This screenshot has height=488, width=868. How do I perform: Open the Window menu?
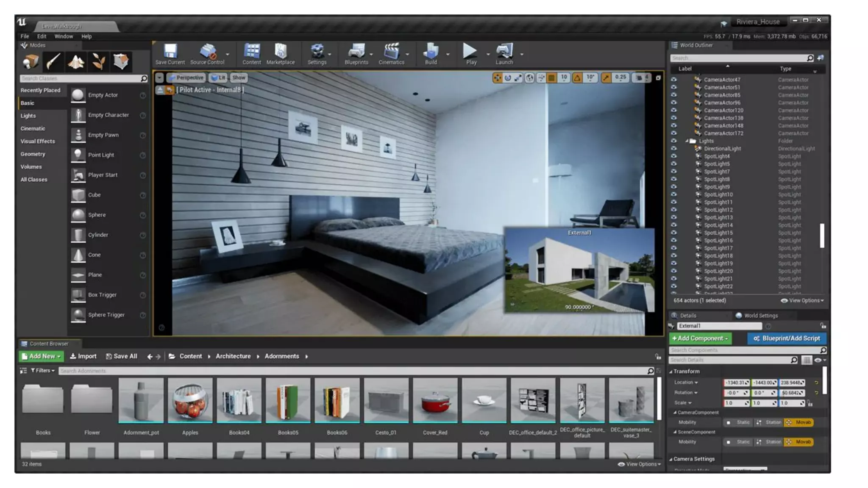[x=64, y=36]
